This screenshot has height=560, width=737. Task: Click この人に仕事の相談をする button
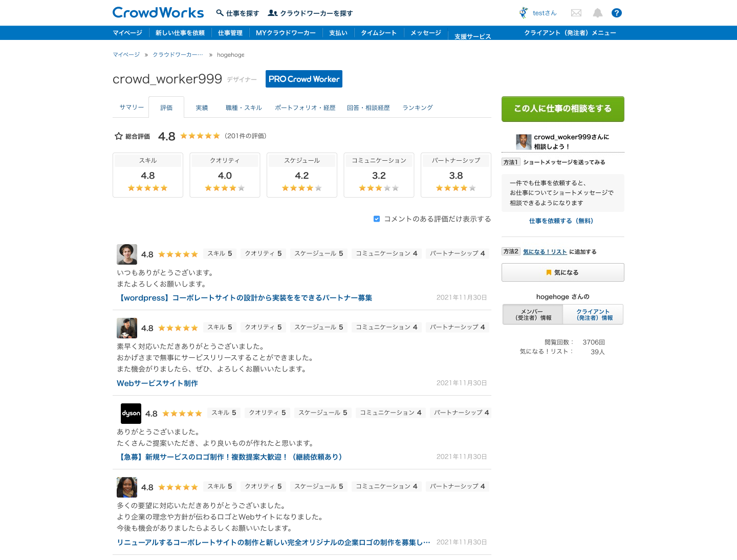pos(562,109)
